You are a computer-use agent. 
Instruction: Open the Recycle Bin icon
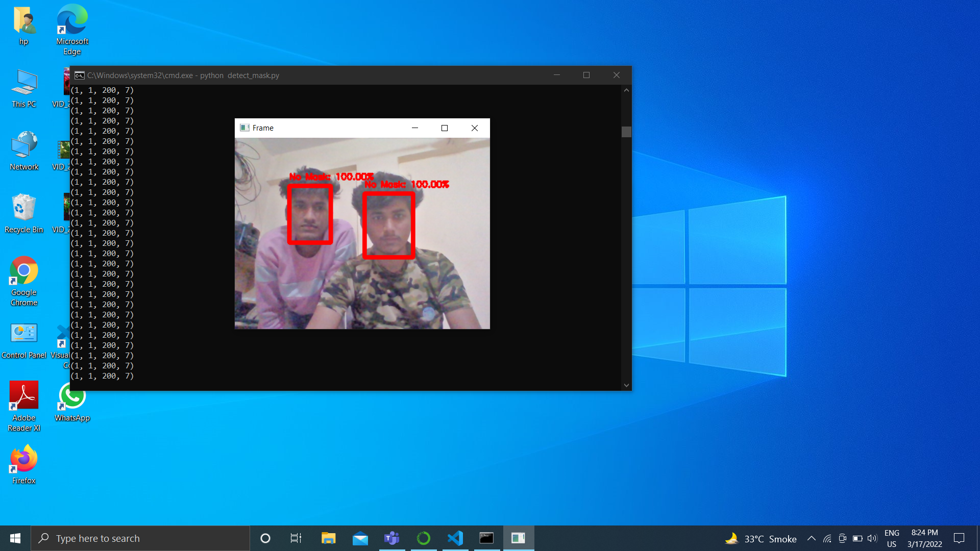[x=24, y=213]
